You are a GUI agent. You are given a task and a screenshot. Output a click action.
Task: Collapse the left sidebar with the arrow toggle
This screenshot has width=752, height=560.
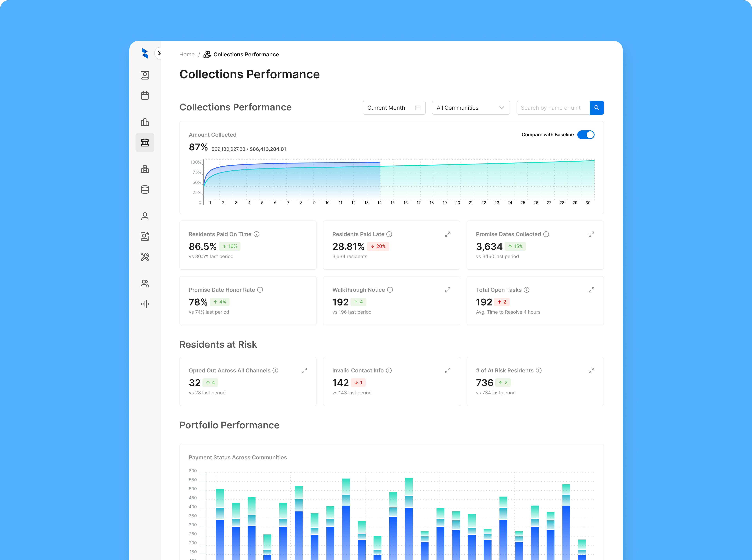[159, 53]
